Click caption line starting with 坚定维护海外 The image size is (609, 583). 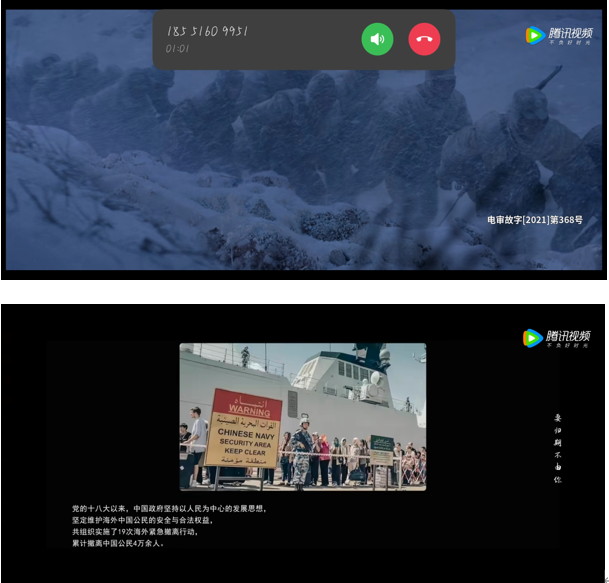pos(143,520)
